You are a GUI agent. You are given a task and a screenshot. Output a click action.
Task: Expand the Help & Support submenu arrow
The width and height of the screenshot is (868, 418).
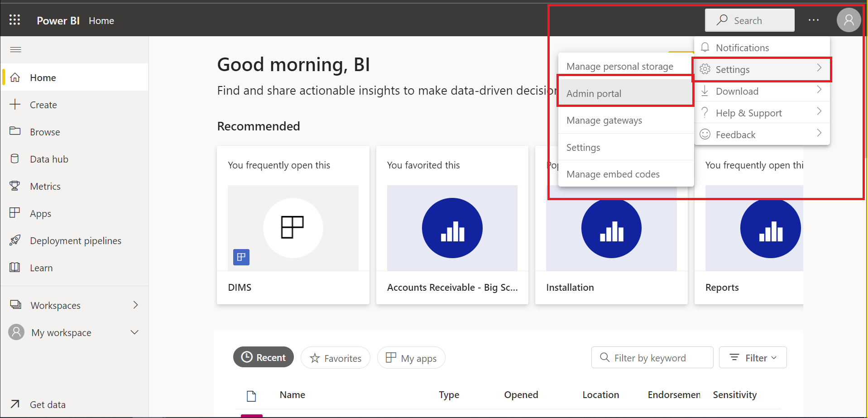click(819, 111)
